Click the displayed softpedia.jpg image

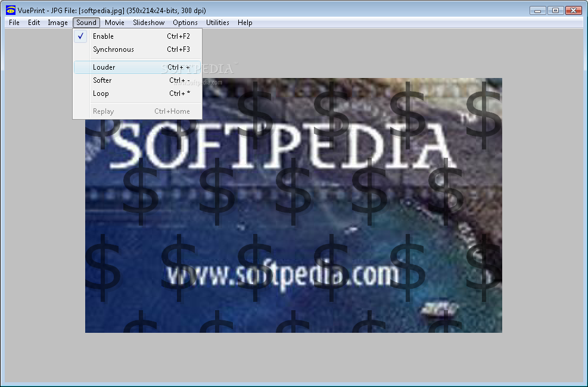294,205
